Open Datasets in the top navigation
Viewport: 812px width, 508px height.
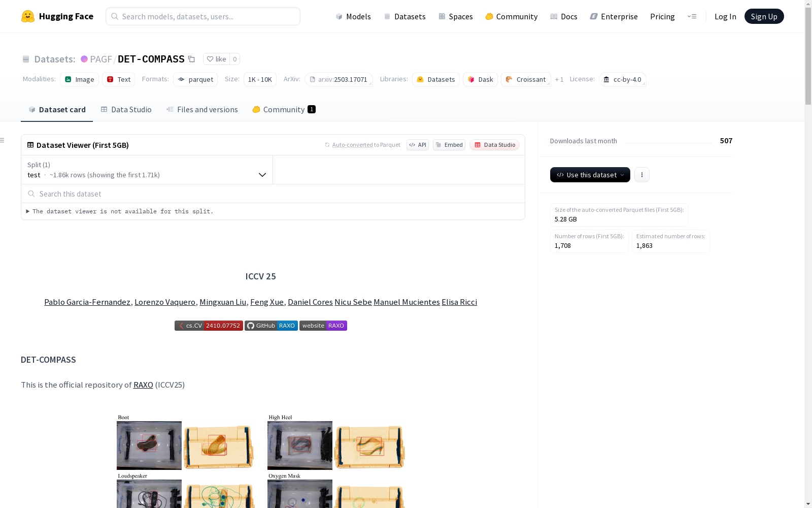tap(404, 16)
